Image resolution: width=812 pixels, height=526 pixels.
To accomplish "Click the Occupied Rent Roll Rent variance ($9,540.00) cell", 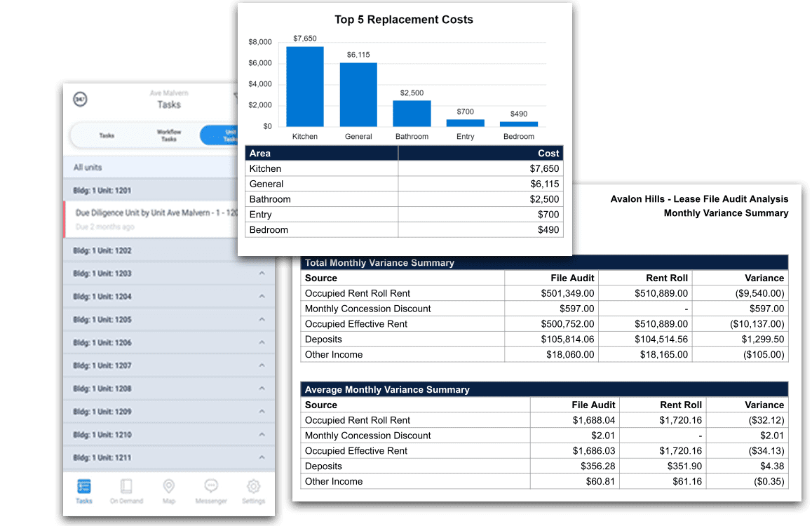I will pyautogui.click(x=739, y=293).
